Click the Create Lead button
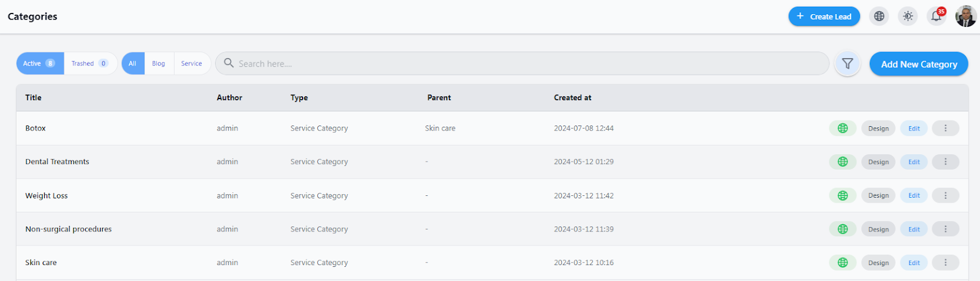 (x=824, y=17)
